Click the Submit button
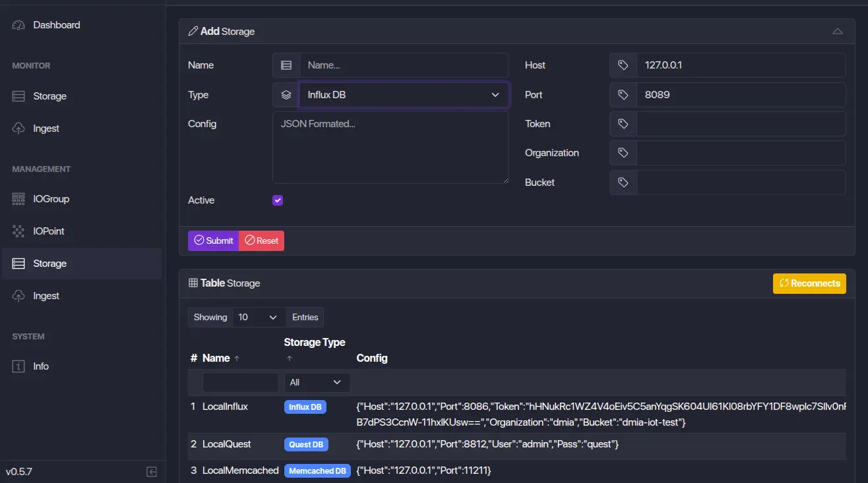Image resolution: width=868 pixels, height=483 pixels. (213, 241)
